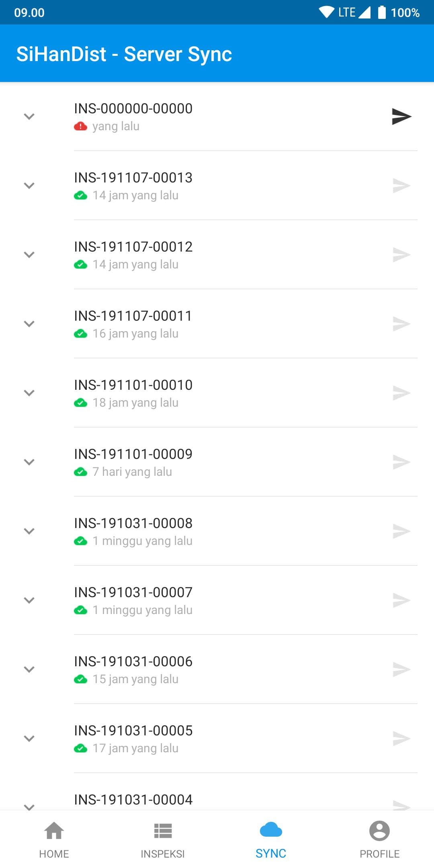Tap green synced cloud on INS-191101-00009
Viewport: 434px width, 868px height.
pos(80,472)
